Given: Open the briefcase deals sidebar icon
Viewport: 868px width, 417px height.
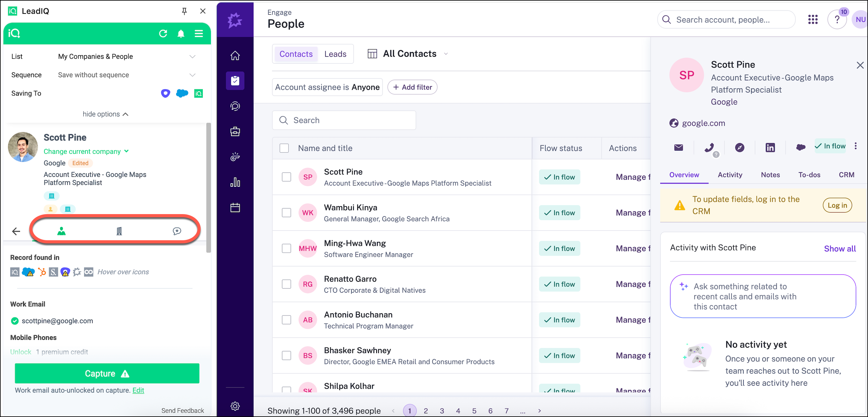Looking at the screenshot, I should coord(235,132).
